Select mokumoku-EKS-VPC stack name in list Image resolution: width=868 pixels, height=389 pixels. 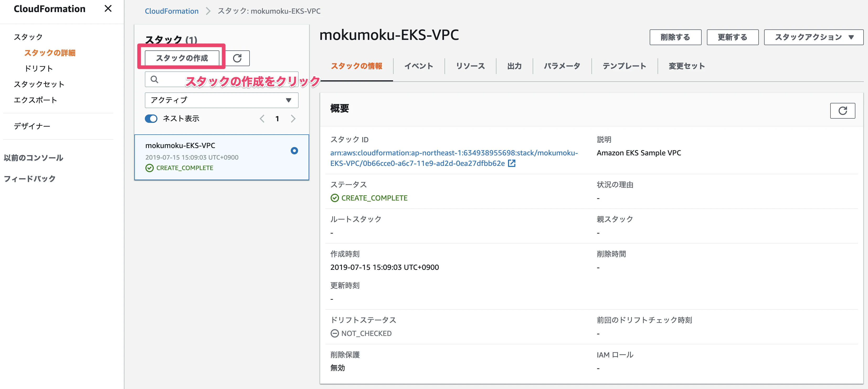tap(180, 146)
